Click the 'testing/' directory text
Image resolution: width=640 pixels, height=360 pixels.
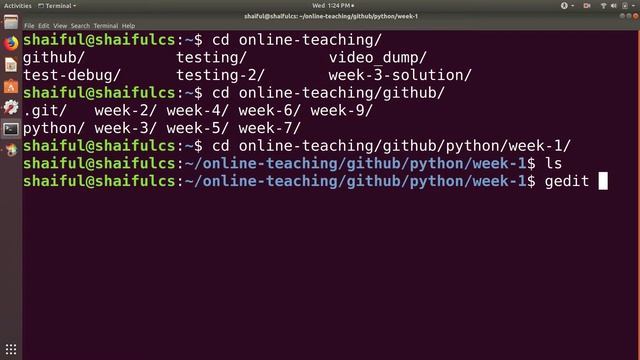(211, 58)
